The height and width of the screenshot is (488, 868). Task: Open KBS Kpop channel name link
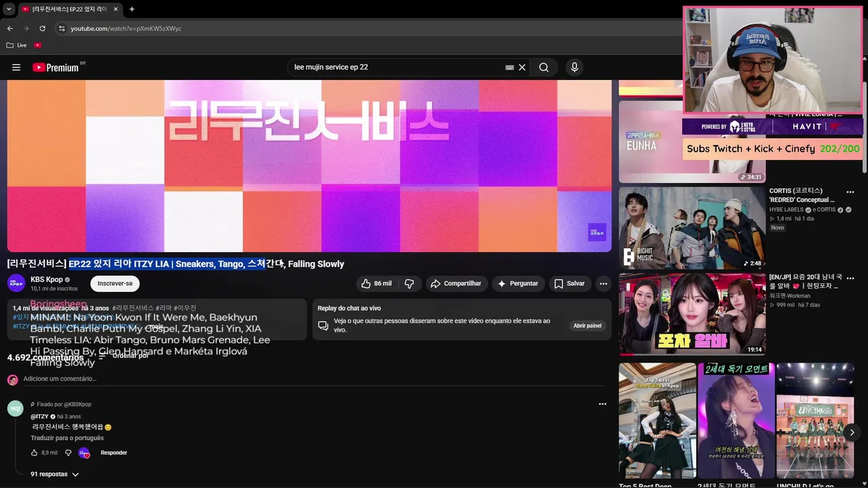pos(47,279)
